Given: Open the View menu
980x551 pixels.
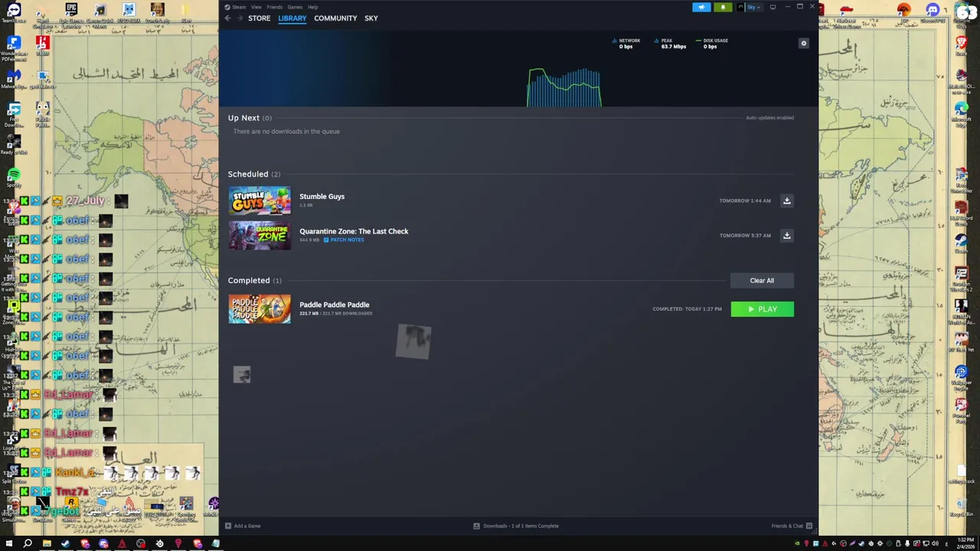Looking at the screenshot, I should (256, 7).
